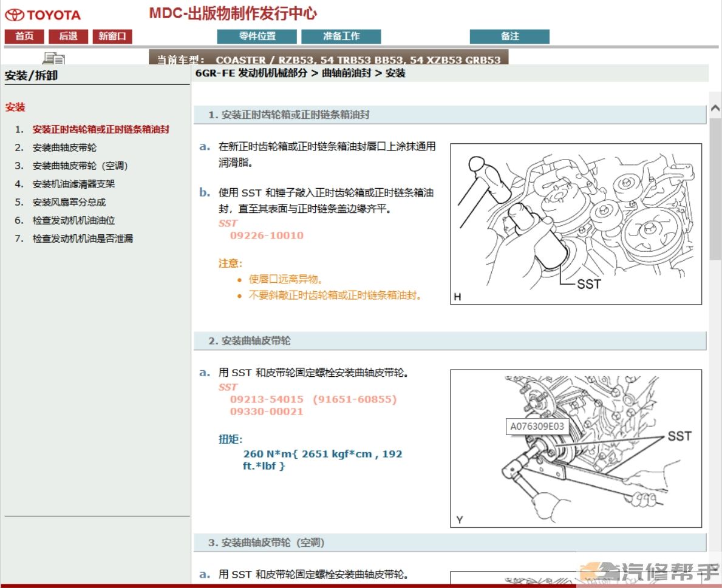
Task: Click the 注意: caution label
Action: [230, 263]
